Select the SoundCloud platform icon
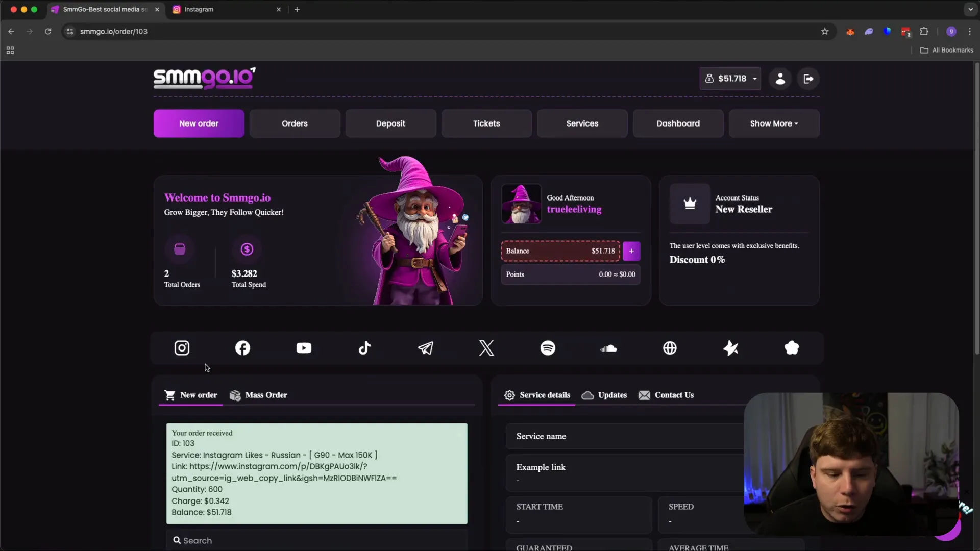 [608, 348]
